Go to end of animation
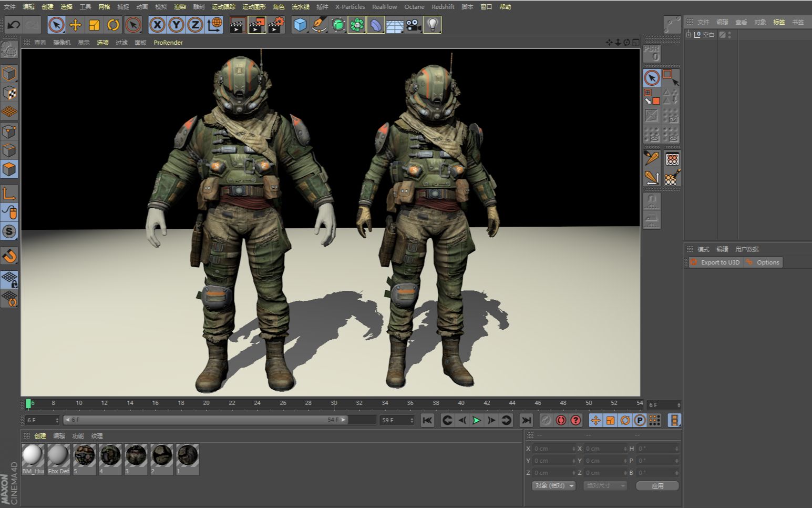 tap(526, 420)
